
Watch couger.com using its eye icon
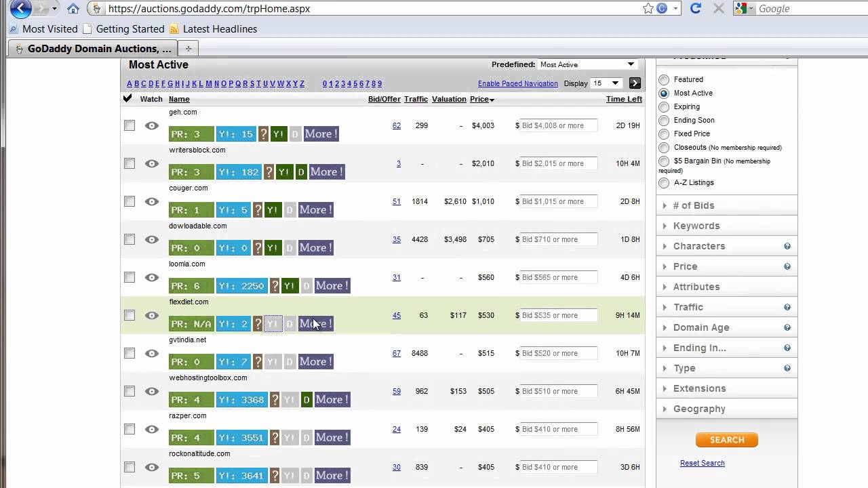click(152, 201)
